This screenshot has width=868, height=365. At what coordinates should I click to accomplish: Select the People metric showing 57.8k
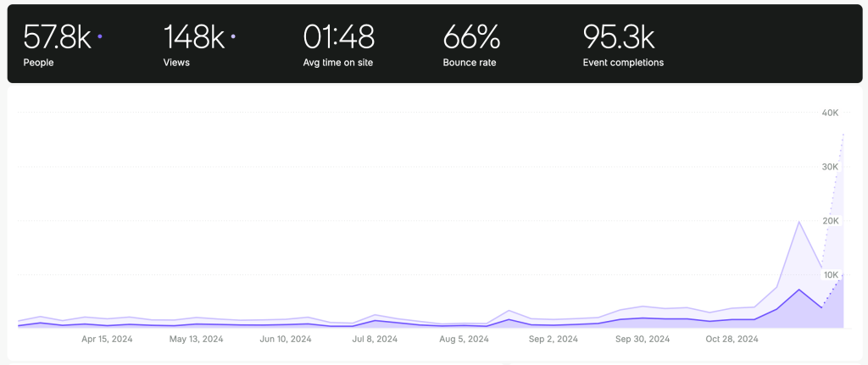(57, 44)
